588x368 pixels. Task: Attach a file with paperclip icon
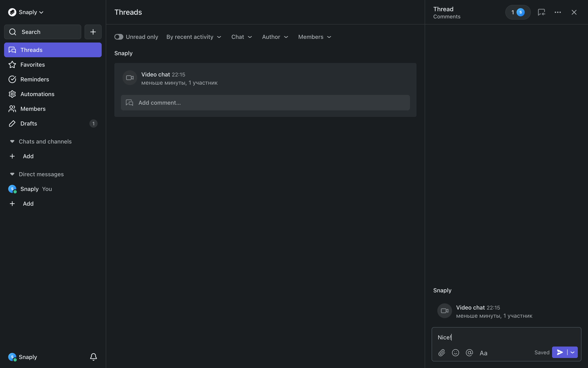[x=442, y=353]
